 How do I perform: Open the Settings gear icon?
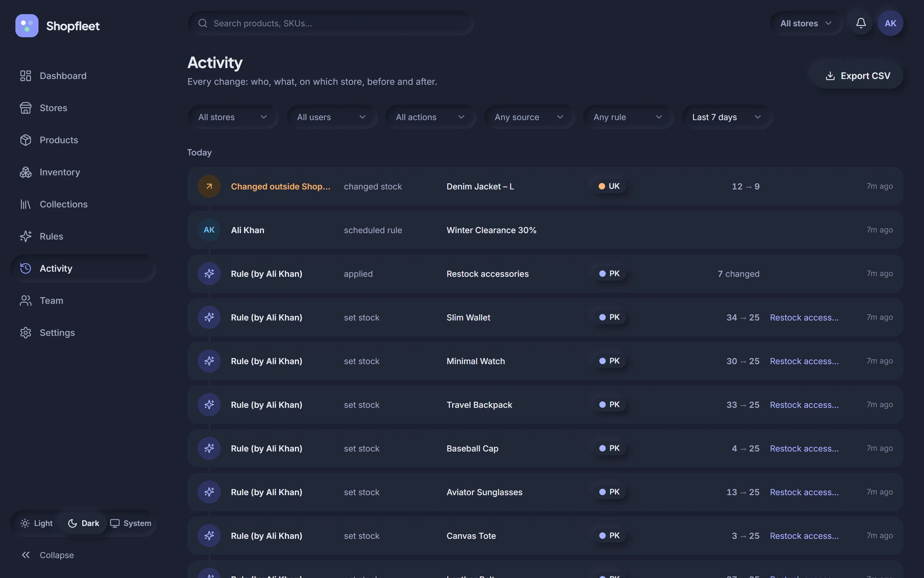(26, 333)
